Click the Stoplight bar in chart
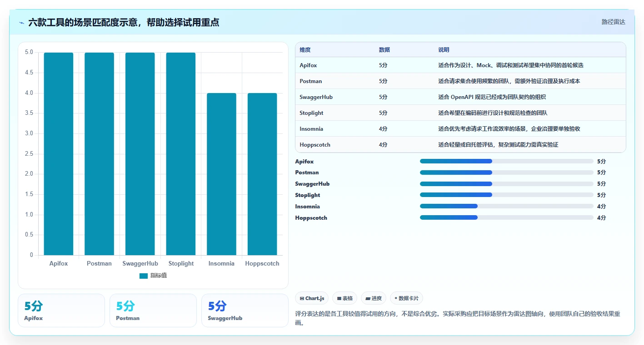Screen dimensions: 644x345 [181, 154]
